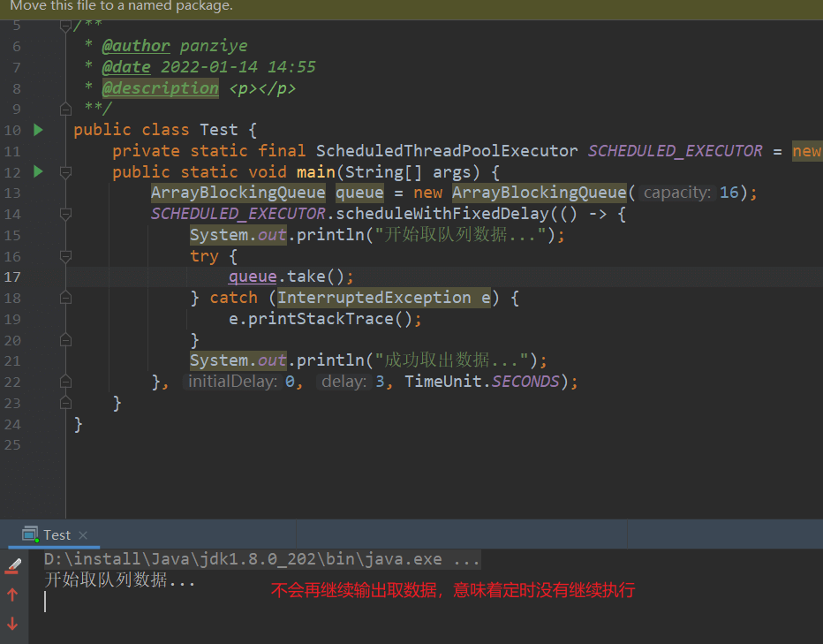The image size is (823, 644).
Task: Click the string "开始取队列数据..." on line 15
Action: 460,235
